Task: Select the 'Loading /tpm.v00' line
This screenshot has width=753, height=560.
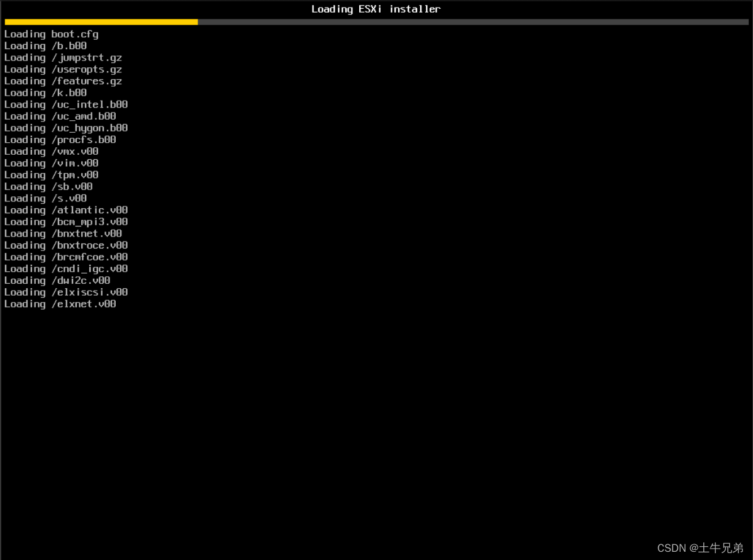Action: [52, 176]
